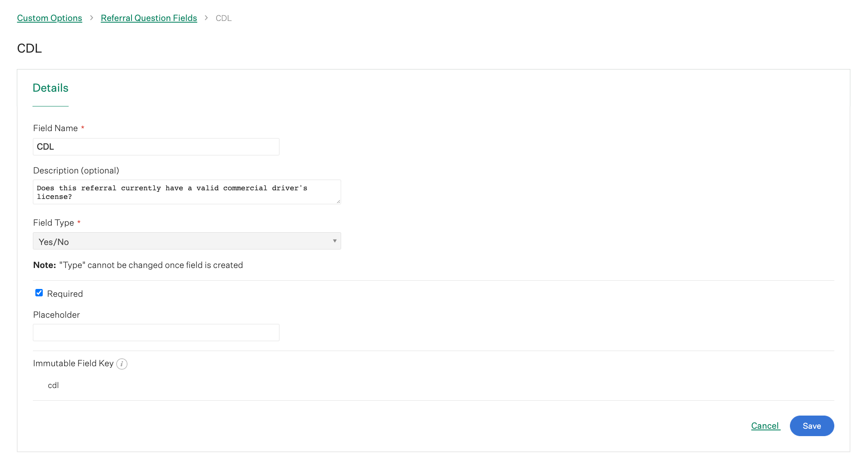Click the Description text area

(x=188, y=192)
